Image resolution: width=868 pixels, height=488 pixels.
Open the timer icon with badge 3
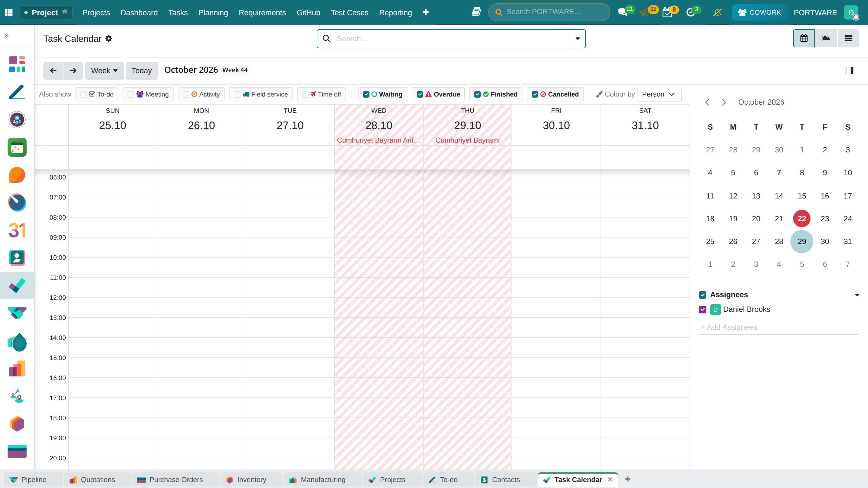(x=690, y=12)
